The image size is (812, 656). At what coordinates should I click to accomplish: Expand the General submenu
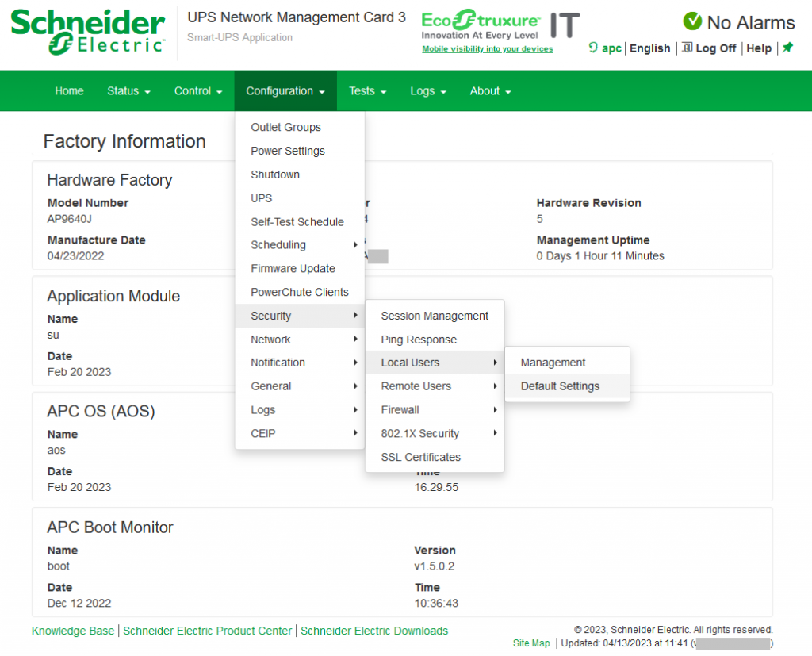(300, 386)
